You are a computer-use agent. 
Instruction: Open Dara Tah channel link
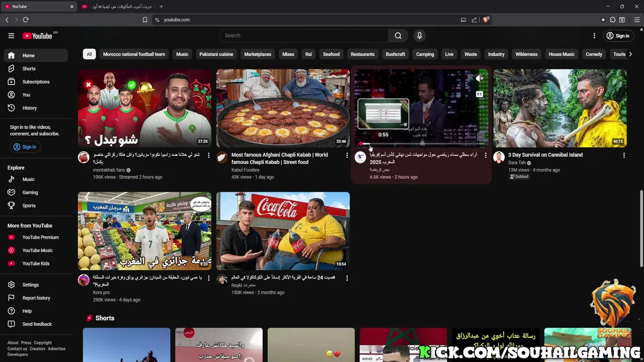tap(517, 163)
